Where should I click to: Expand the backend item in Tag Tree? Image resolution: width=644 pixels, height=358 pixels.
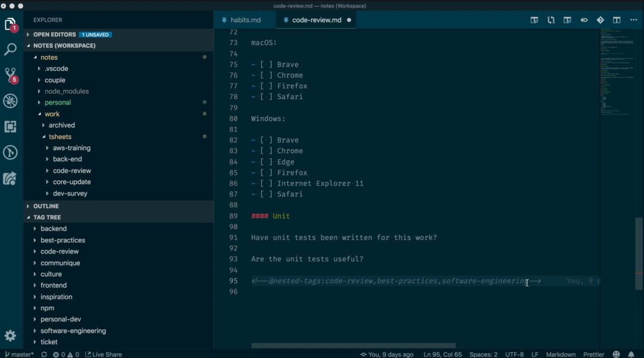click(x=53, y=228)
